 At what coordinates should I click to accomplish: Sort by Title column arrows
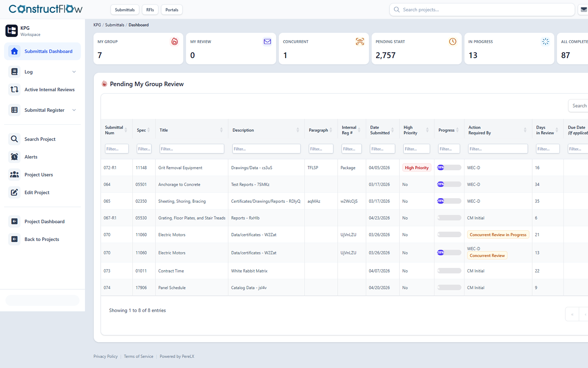(221, 130)
